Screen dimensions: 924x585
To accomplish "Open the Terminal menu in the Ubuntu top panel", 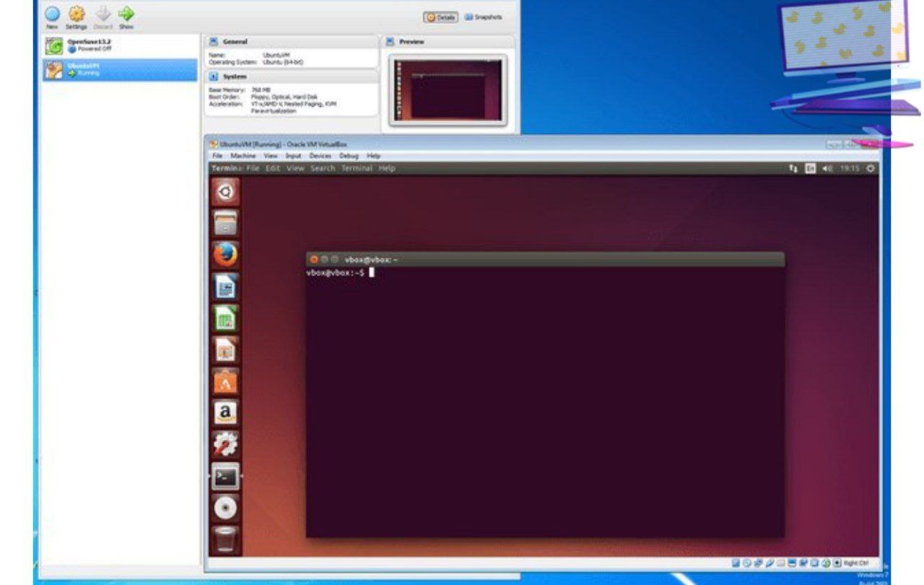I will 357,168.
